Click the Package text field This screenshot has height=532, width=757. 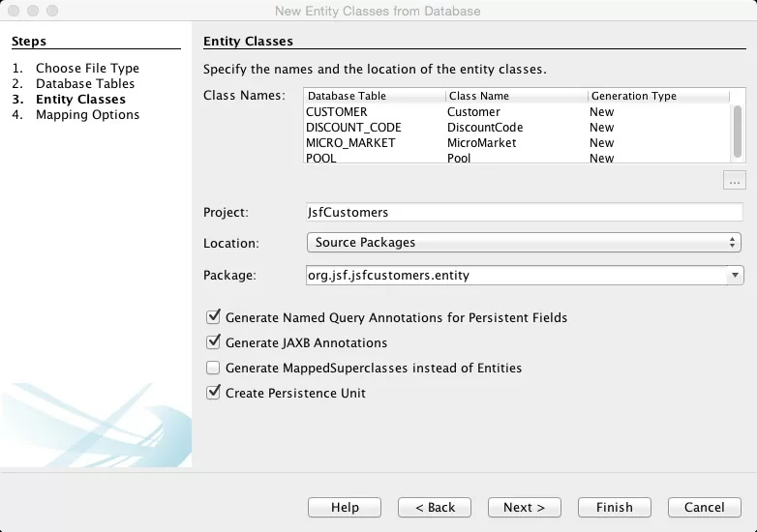516,276
